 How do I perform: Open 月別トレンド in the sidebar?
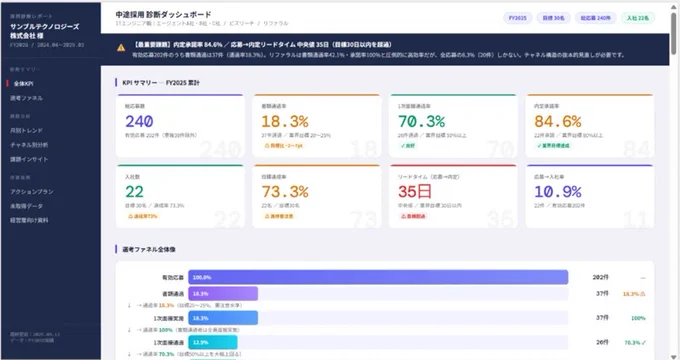(26, 131)
